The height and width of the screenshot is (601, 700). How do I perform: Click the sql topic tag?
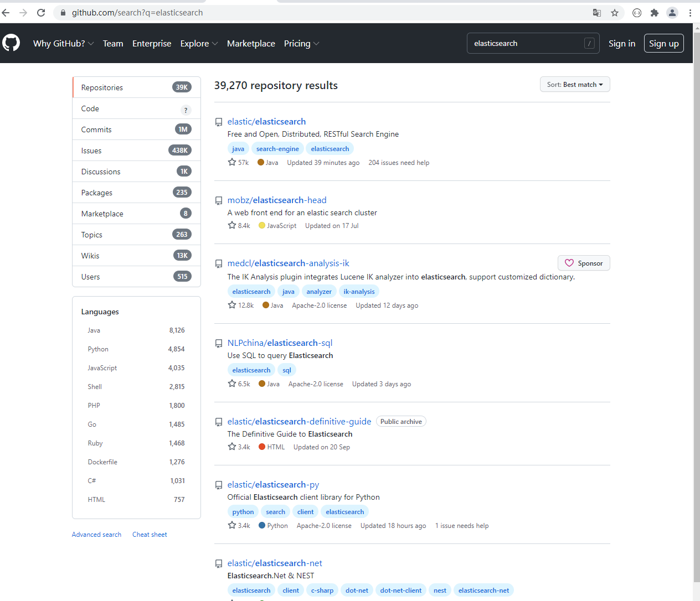287,370
